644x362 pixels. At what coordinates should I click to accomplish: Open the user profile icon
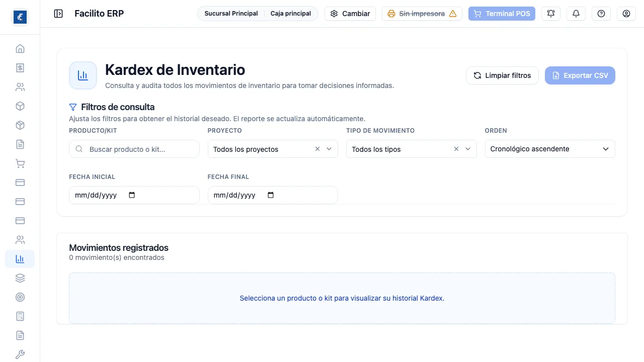tap(626, 14)
